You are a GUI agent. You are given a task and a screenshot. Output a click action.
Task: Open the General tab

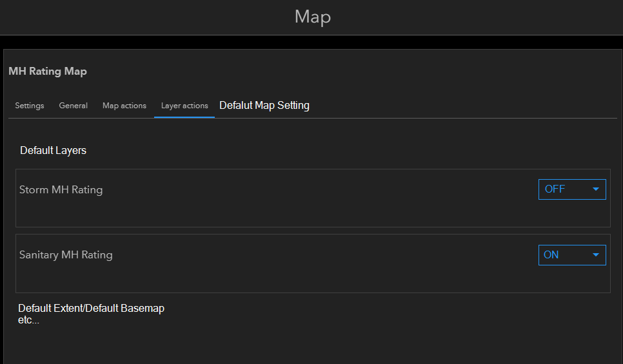pos(74,106)
